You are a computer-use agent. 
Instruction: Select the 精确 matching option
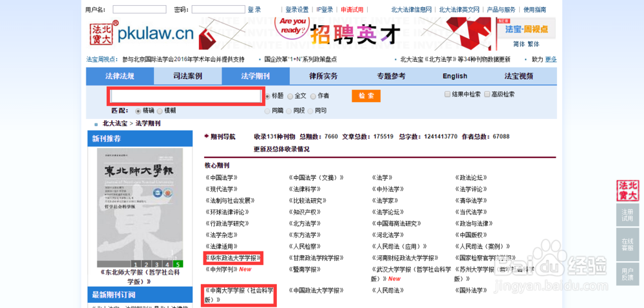coord(138,111)
